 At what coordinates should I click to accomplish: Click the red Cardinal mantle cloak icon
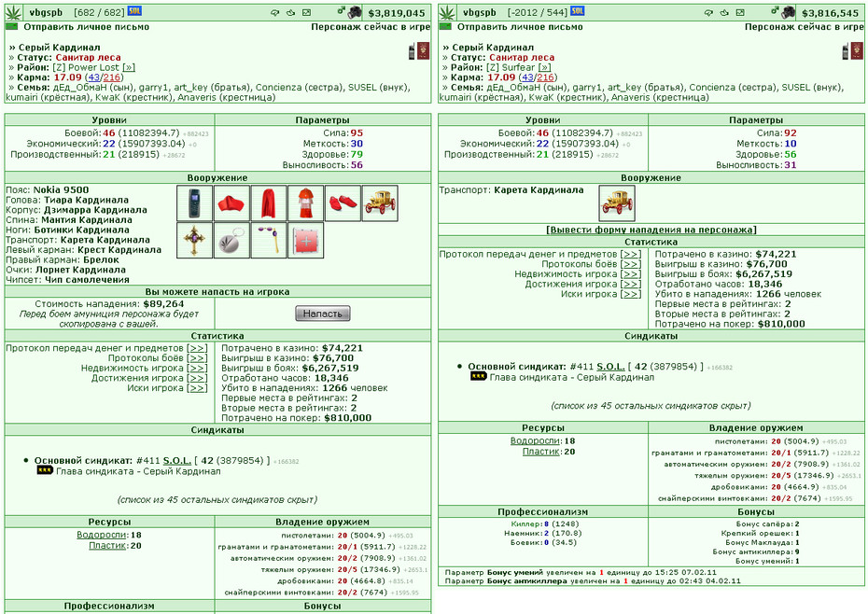(x=269, y=203)
